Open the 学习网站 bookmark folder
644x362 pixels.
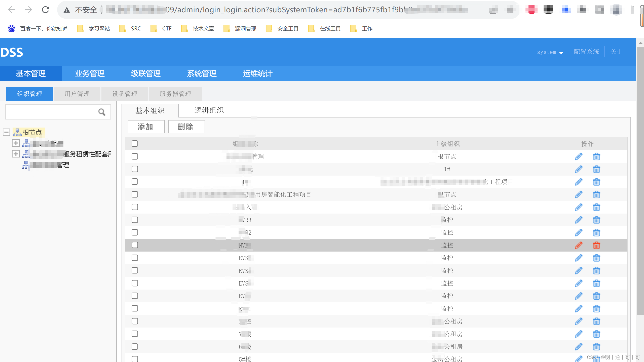94,28
